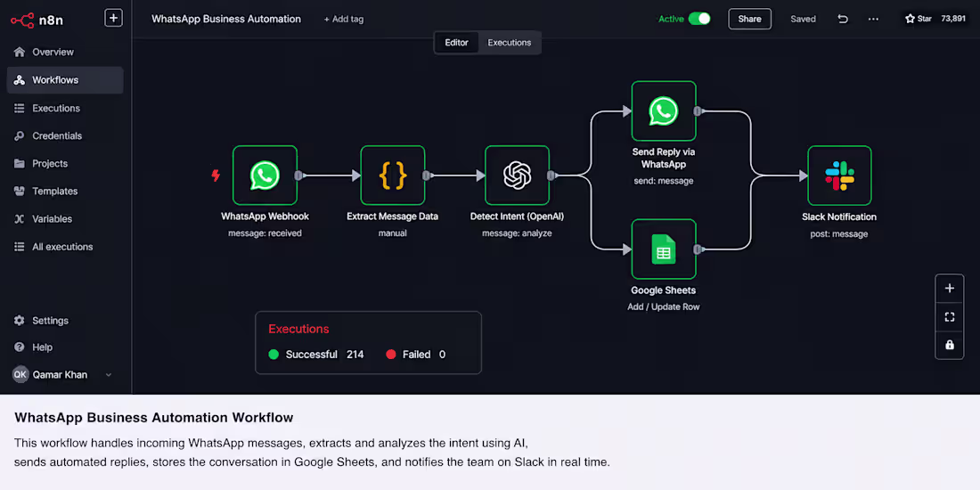Click the Extract Message Data output connector

point(427,176)
